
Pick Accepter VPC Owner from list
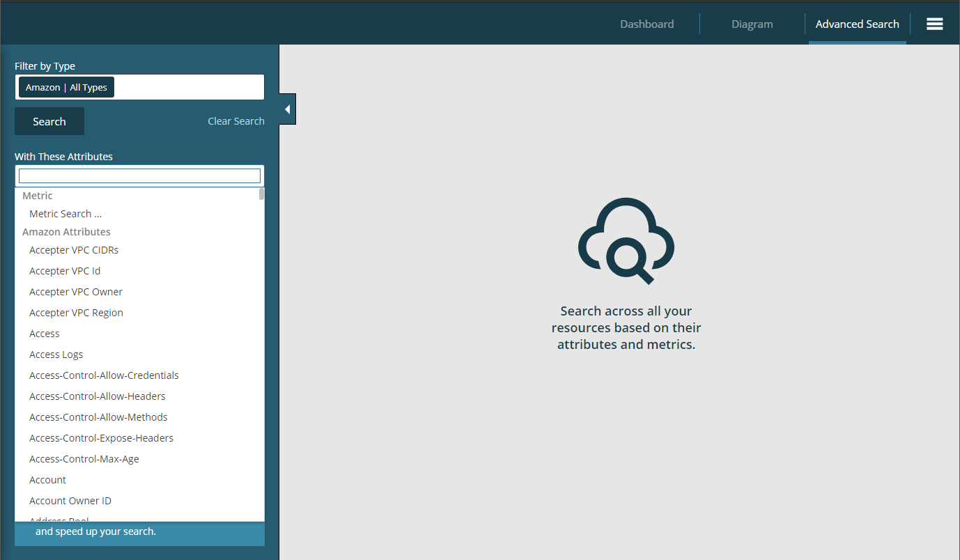coord(76,292)
